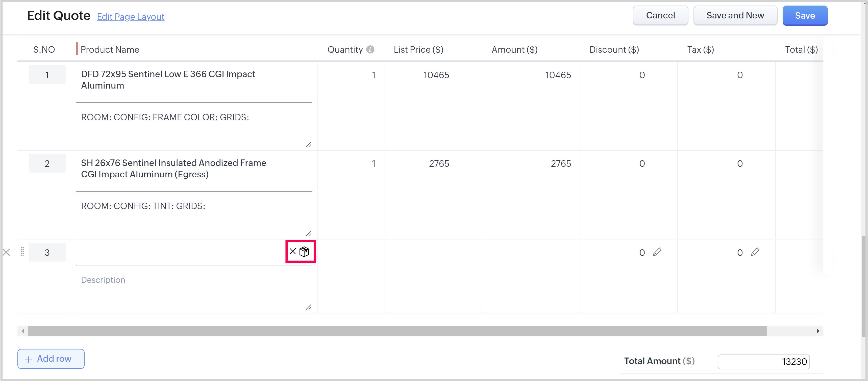Click the product lookup box icon in row 3

click(x=304, y=251)
